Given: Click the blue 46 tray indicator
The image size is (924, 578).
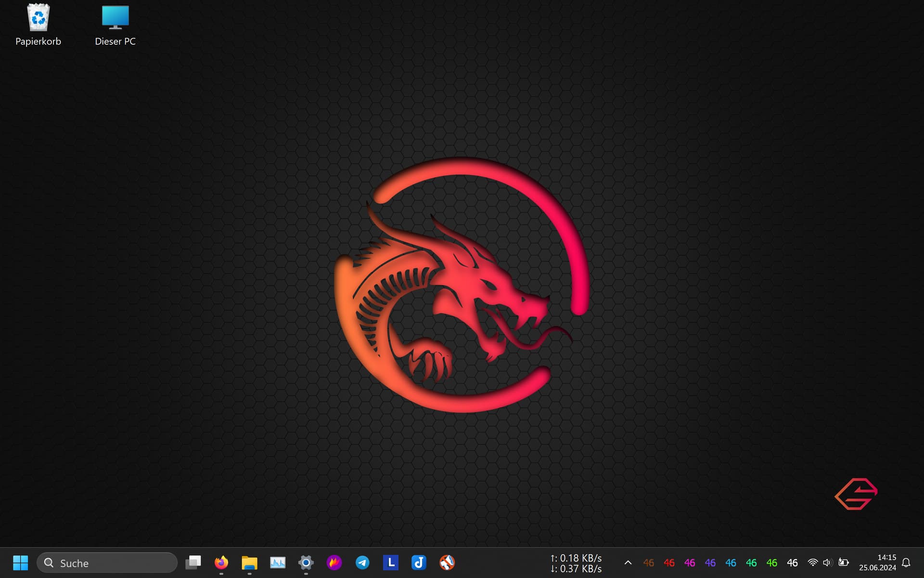Looking at the screenshot, I should pos(731,563).
